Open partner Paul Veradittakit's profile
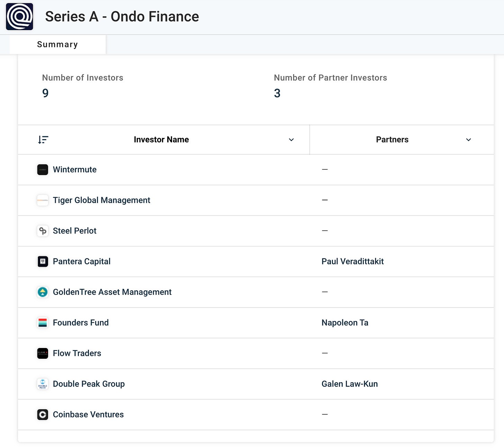 point(352,262)
